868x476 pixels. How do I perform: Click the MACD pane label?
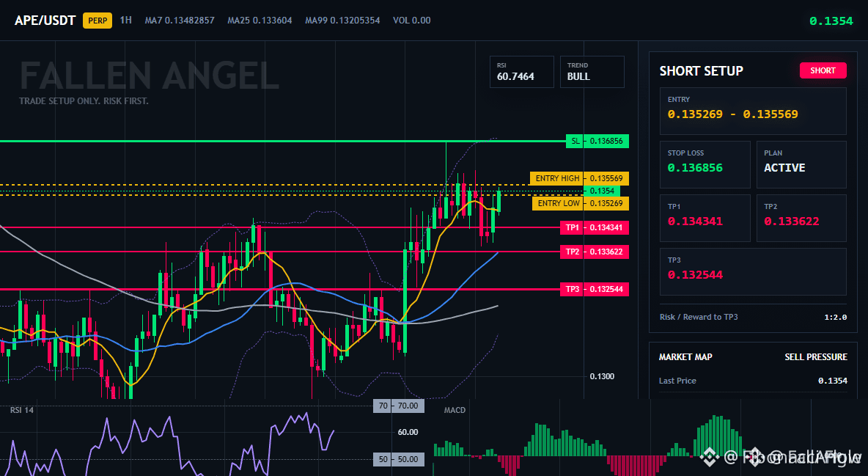[455, 410]
